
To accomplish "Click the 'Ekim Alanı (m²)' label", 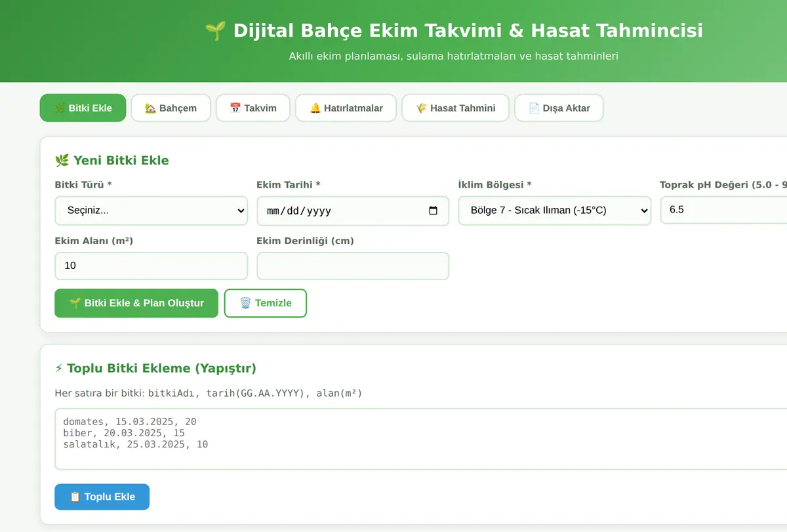I will pyautogui.click(x=94, y=241).
